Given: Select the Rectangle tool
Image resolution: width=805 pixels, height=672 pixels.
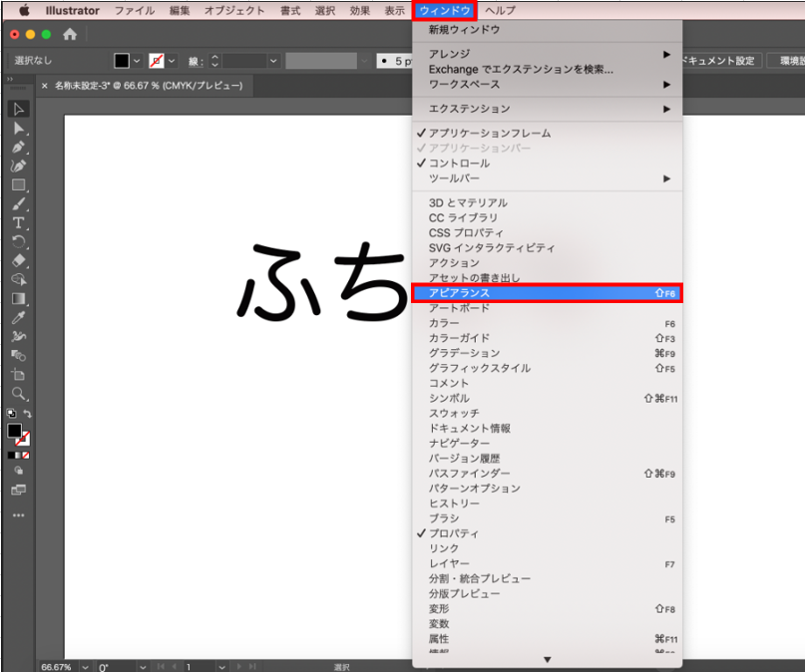Looking at the screenshot, I should pos(19,185).
